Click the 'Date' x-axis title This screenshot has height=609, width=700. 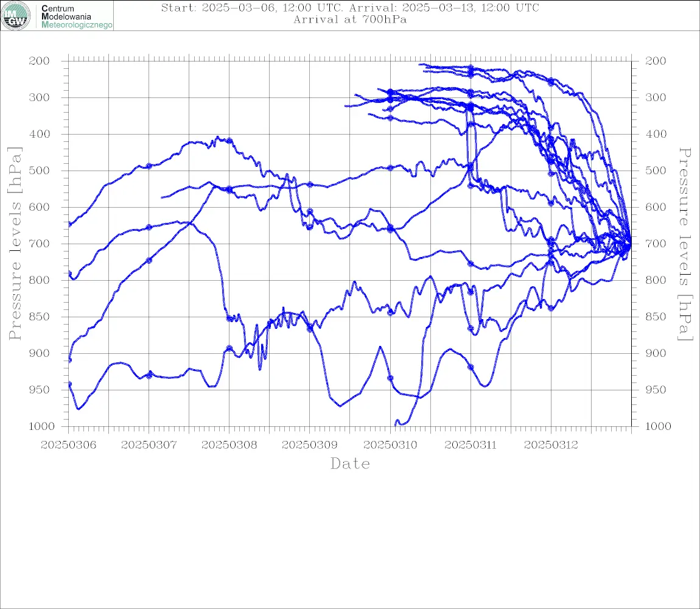coord(350,464)
